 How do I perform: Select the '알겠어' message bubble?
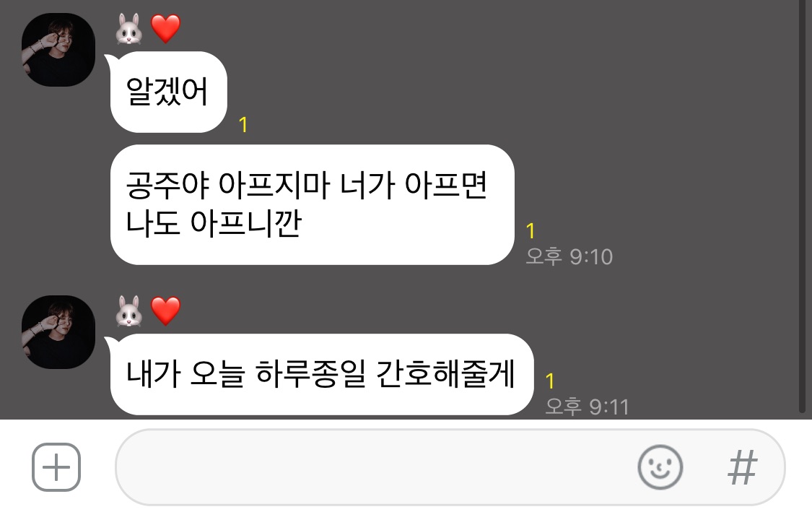[x=166, y=92]
